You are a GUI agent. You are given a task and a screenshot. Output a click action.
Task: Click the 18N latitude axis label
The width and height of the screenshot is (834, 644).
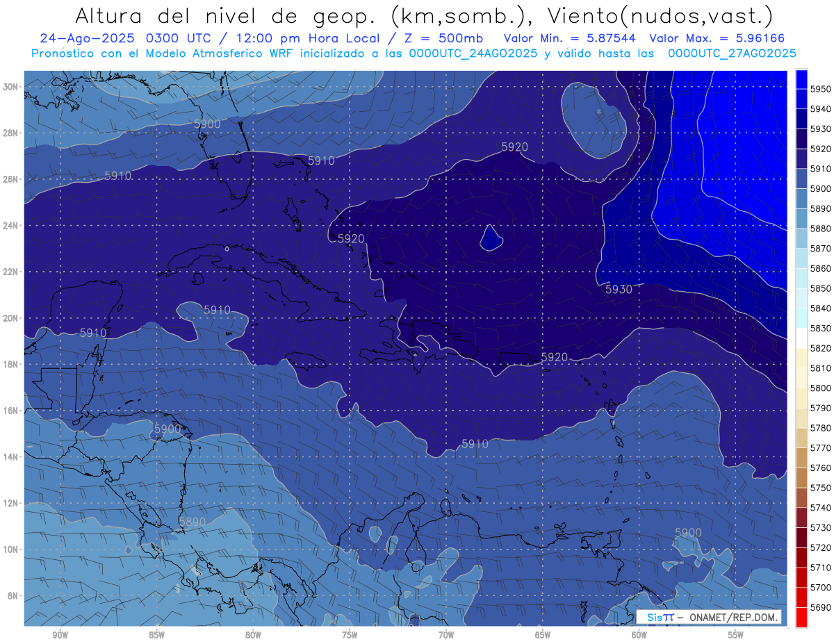(10, 364)
